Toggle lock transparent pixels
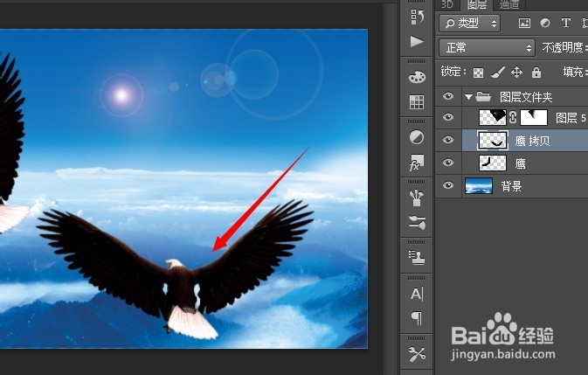The image size is (588, 375). click(478, 73)
